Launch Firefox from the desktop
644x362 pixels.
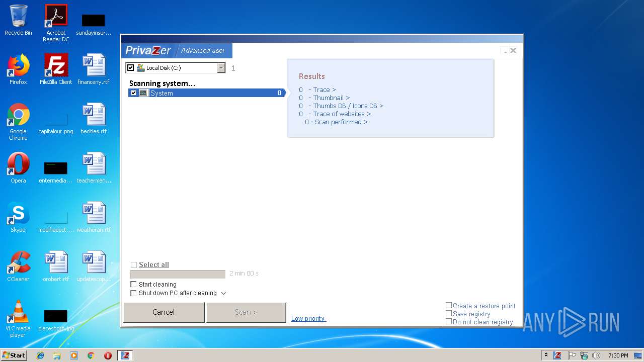pos(18,69)
